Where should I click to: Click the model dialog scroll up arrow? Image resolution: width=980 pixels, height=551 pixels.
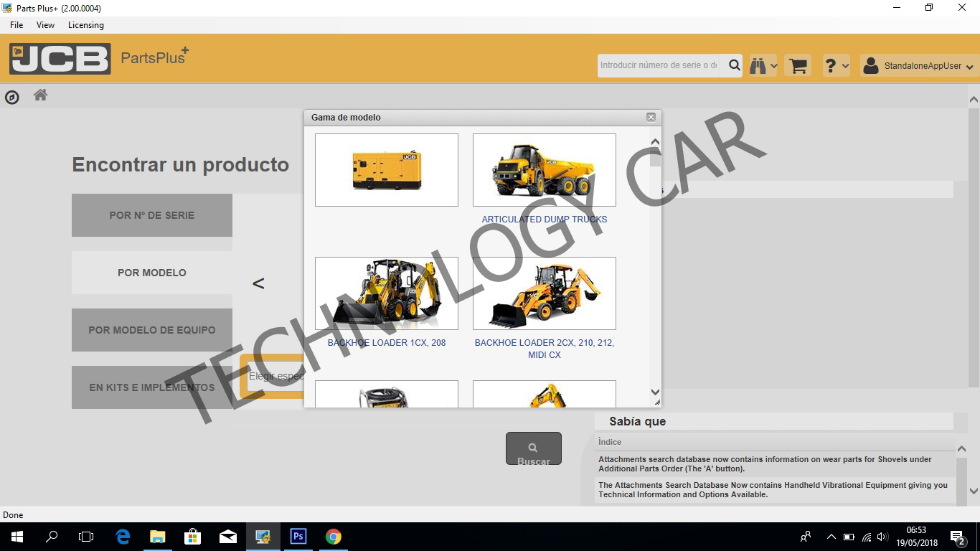click(x=655, y=142)
